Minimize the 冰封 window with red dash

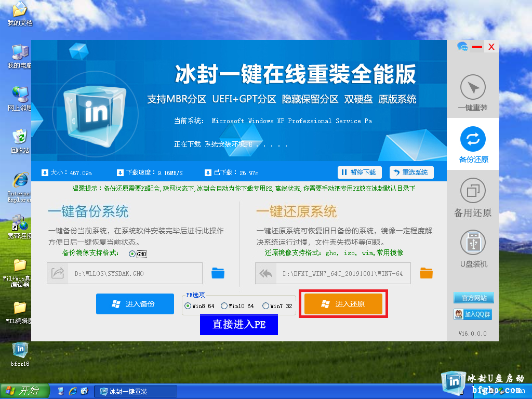tap(477, 47)
